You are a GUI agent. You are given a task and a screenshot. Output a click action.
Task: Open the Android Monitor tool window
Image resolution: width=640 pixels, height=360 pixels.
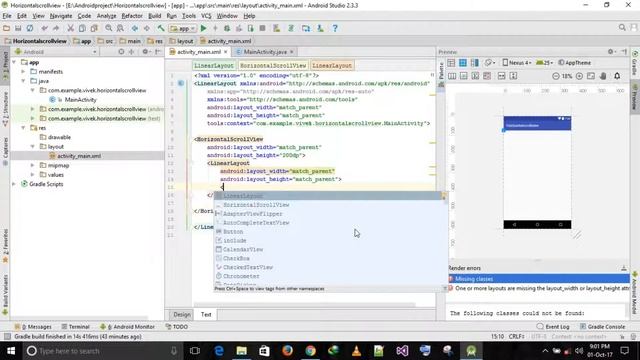pos(128,327)
